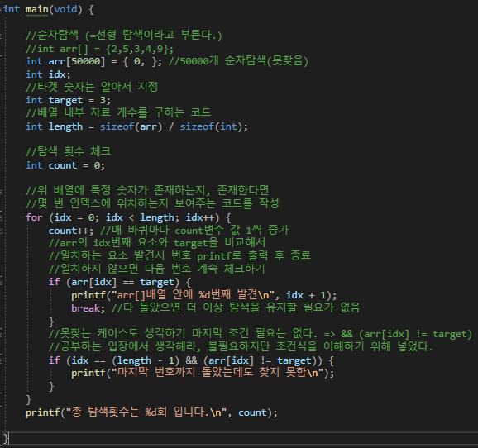Click the '//50000개 순차탐색(못찾음)' comment
The height and width of the screenshot is (448, 478).
(x=239, y=61)
